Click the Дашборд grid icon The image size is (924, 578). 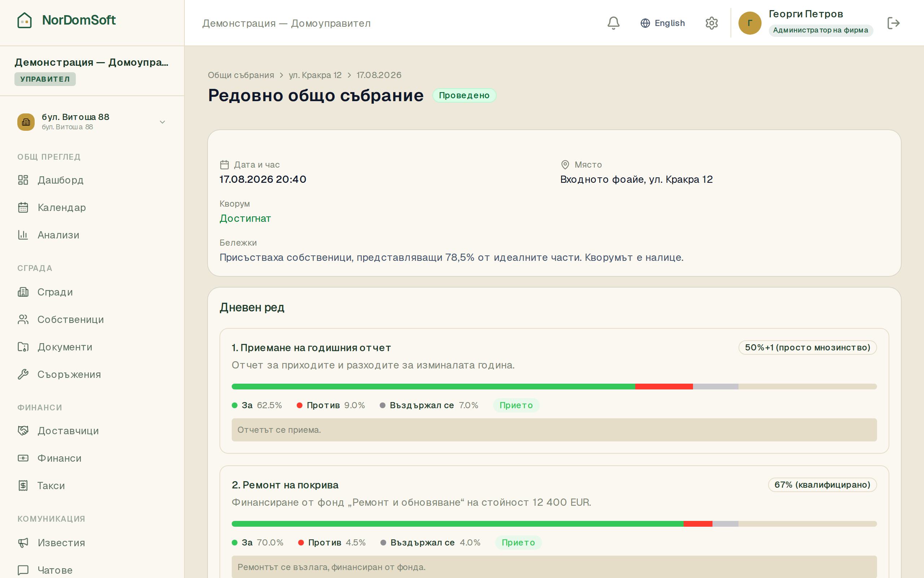coord(23,180)
